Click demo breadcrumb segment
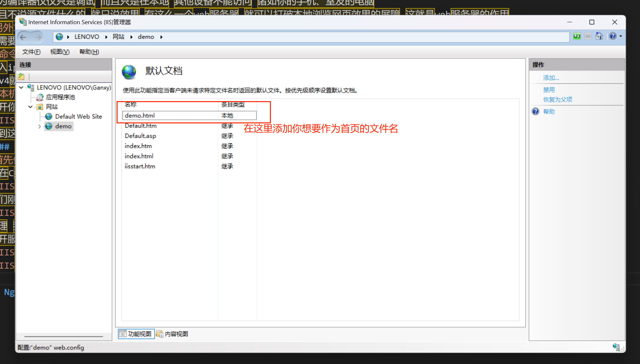640x364 pixels. pos(146,37)
